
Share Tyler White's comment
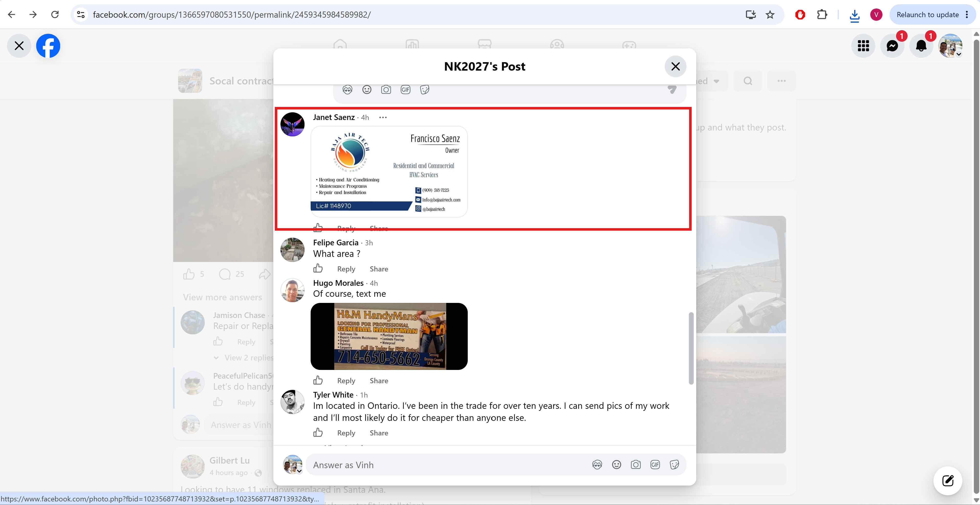coord(379,433)
